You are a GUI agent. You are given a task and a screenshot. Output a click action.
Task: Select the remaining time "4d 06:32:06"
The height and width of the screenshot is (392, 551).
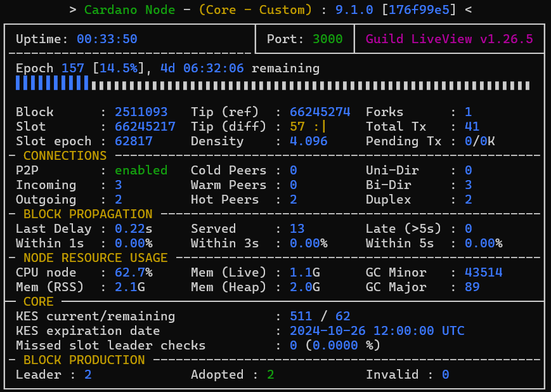(x=202, y=69)
